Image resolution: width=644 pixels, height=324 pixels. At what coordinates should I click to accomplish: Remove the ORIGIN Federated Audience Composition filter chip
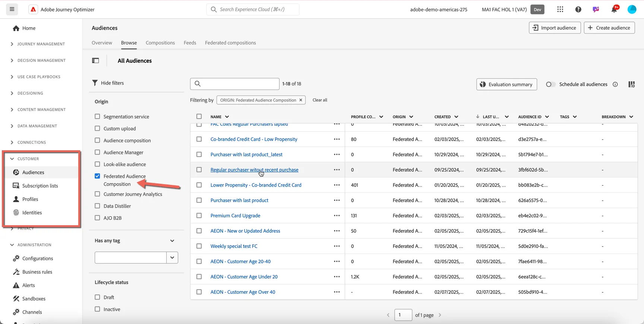[301, 100]
